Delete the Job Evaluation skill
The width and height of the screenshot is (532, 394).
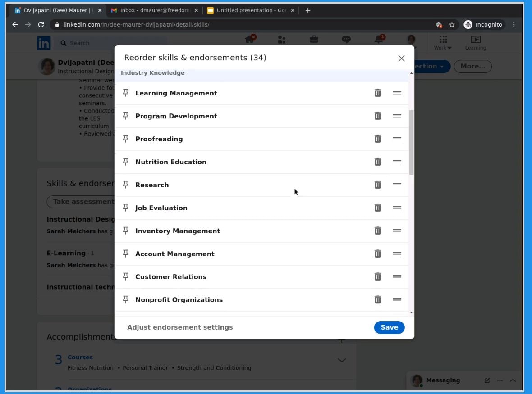(x=378, y=208)
